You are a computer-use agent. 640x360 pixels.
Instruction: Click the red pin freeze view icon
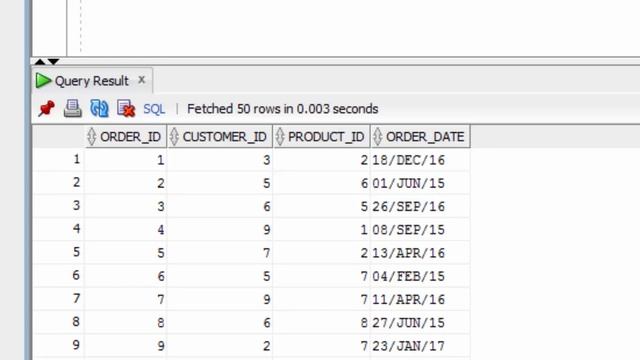pyautogui.click(x=47, y=109)
